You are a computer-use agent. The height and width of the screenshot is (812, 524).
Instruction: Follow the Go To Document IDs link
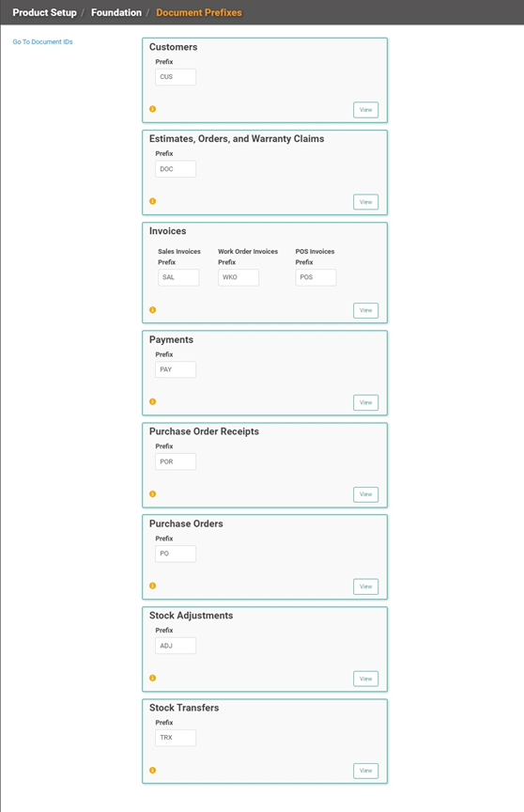[x=43, y=42]
